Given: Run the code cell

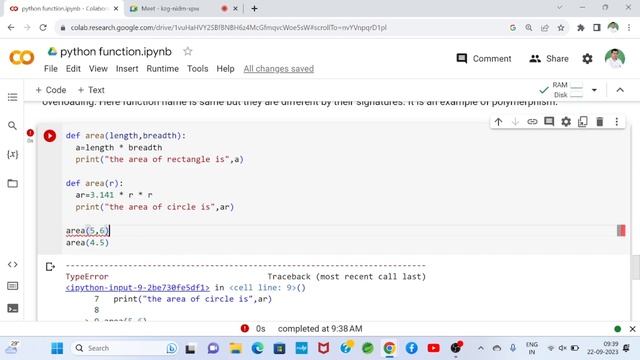Looking at the screenshot, I should click(x=50, y=136).
